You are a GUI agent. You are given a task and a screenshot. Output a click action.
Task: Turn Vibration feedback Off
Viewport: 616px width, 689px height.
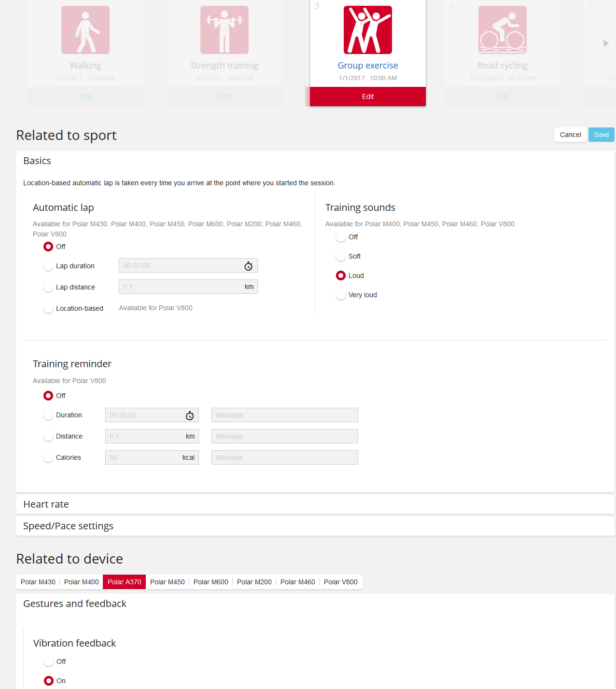49,661
